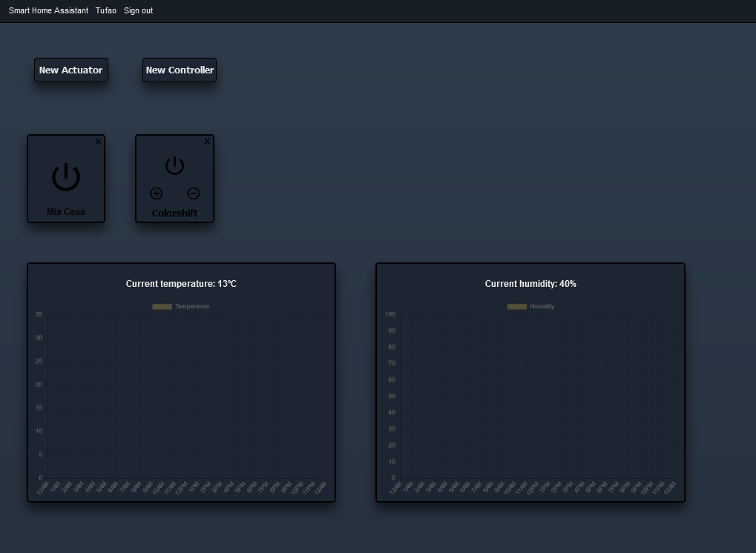Image resolution: width=756 pixels, height=553 pixels.
Task: Toggle the Colorshift power icon
Action: click(x=174, y=165)
